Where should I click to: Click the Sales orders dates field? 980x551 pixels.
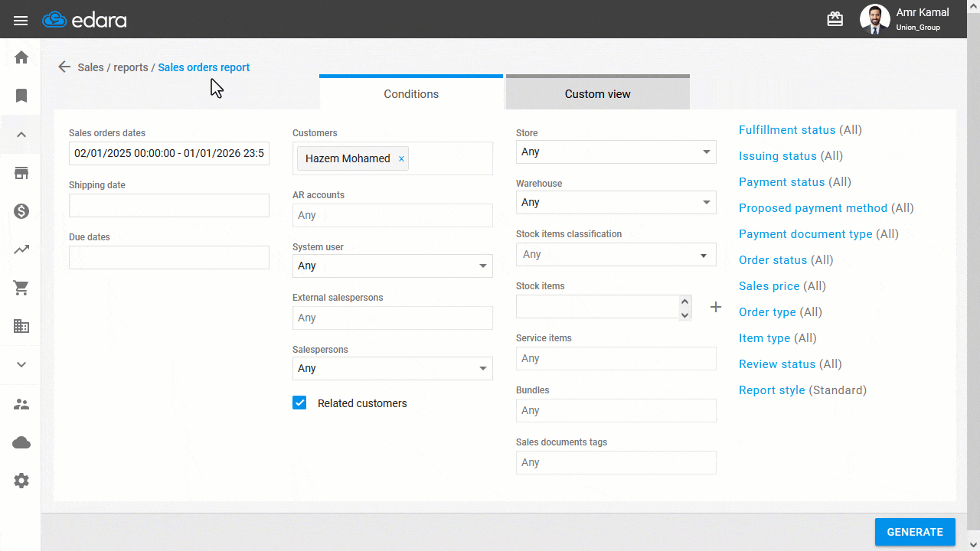(169, 153)
